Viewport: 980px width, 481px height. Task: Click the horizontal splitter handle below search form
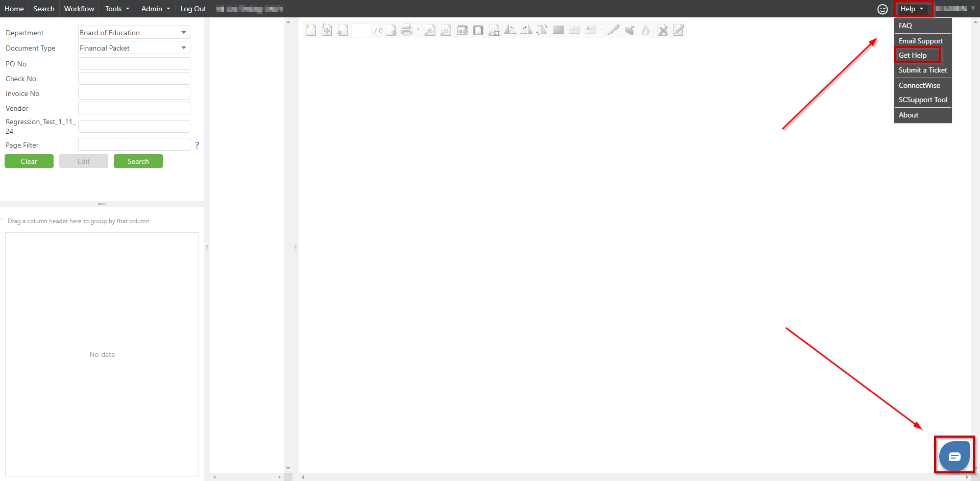pyautogui.click(x=102, y=204)
